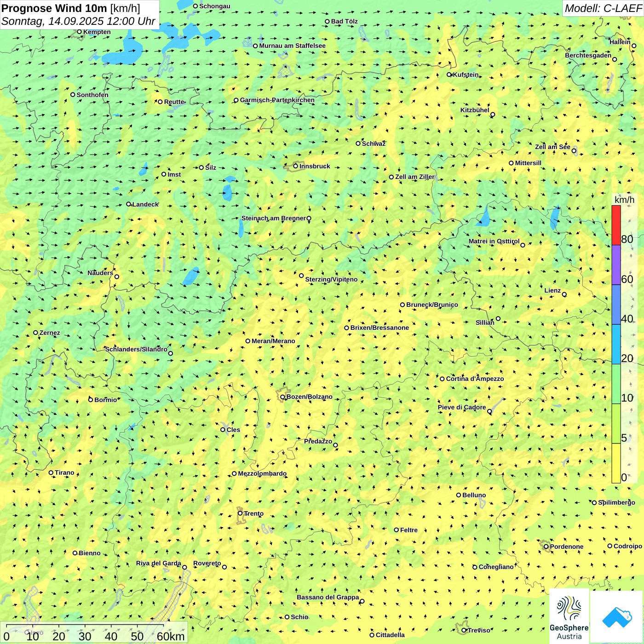Image resolution: width=644 pixels, height=644 pixels.
Task: Click the 'Cittadella' label
Action: tap(390, 635)
